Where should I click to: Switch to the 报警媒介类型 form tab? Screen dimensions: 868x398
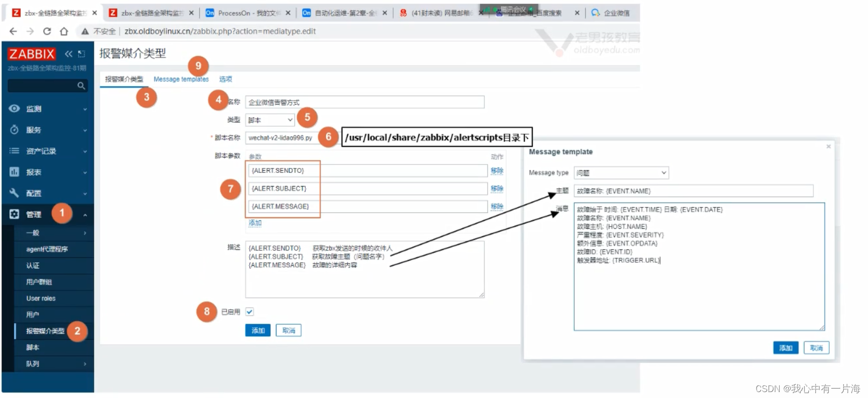click(x=124, y=79)
